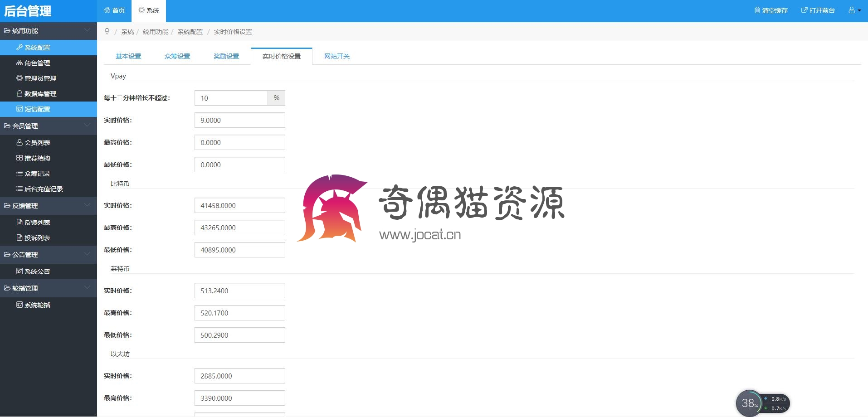Open the 首页 top navigation tab
The image size is (868, 417).
[x=114, y=10]
